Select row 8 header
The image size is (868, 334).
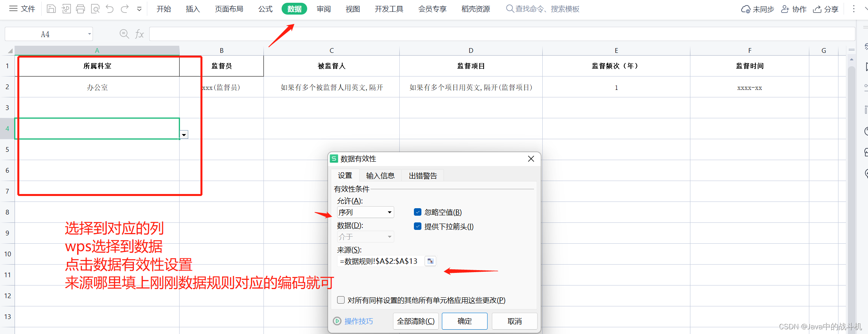tap(7, 212)
